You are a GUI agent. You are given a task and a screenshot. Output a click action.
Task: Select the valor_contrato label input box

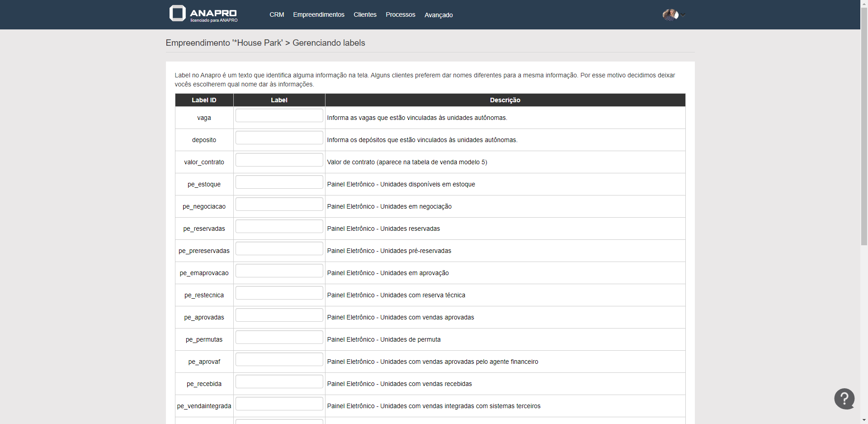click(x=279, y=160)
